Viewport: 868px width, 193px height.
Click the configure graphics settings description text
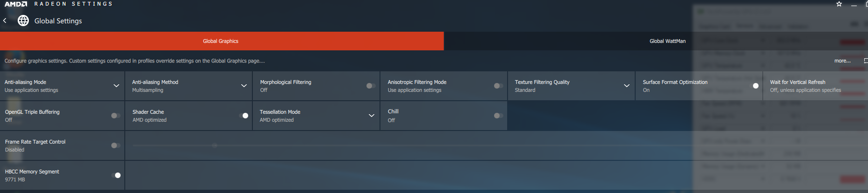135,61
